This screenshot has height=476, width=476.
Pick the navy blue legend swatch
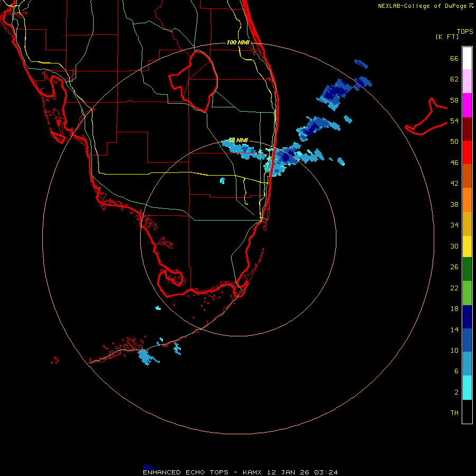point(467,317)
